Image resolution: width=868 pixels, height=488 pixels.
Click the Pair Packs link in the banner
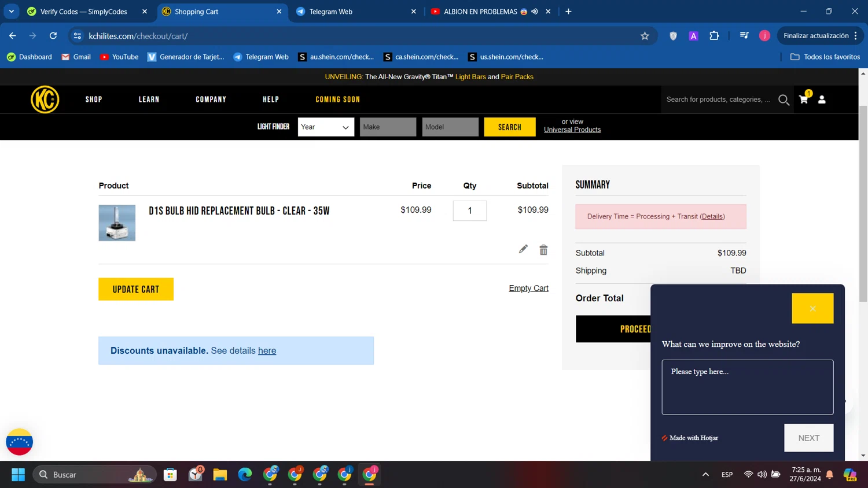[517, 77]
